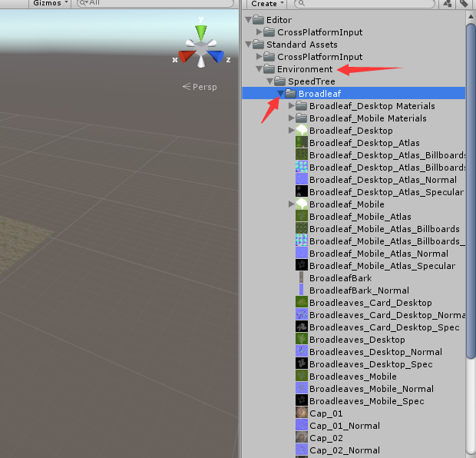Click the scene search field with All

coord(155,3)
